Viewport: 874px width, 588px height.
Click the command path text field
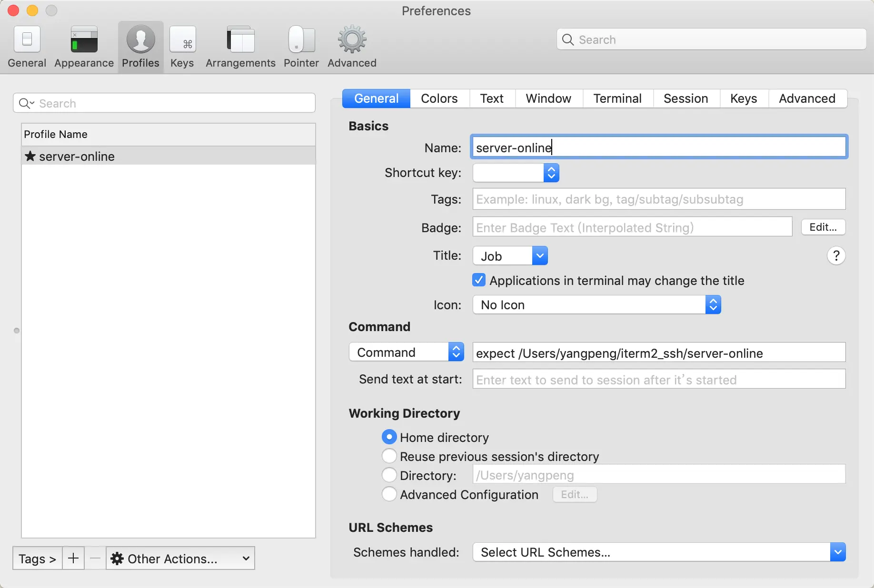659,353
